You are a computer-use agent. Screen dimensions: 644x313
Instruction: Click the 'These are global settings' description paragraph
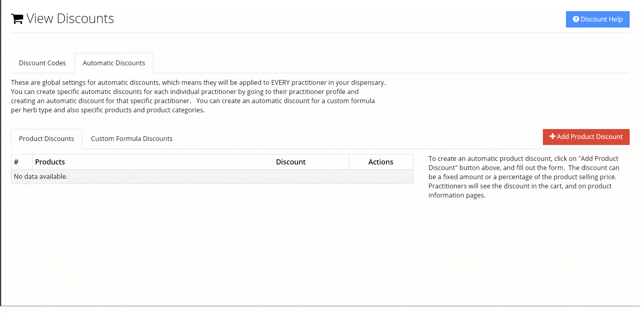click(198, 96)
